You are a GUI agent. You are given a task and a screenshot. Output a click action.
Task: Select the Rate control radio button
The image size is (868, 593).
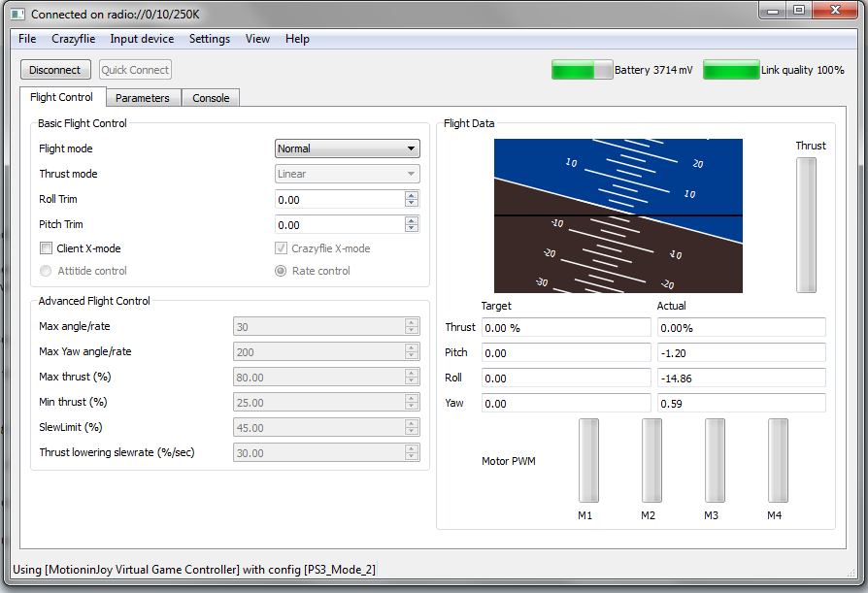(282, 271)
